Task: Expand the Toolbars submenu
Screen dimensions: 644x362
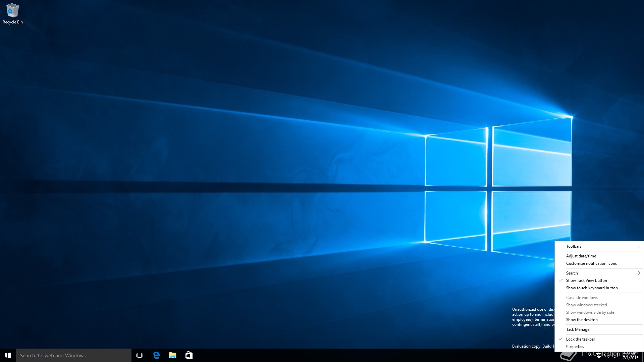Action: click(x=599, y=246)
